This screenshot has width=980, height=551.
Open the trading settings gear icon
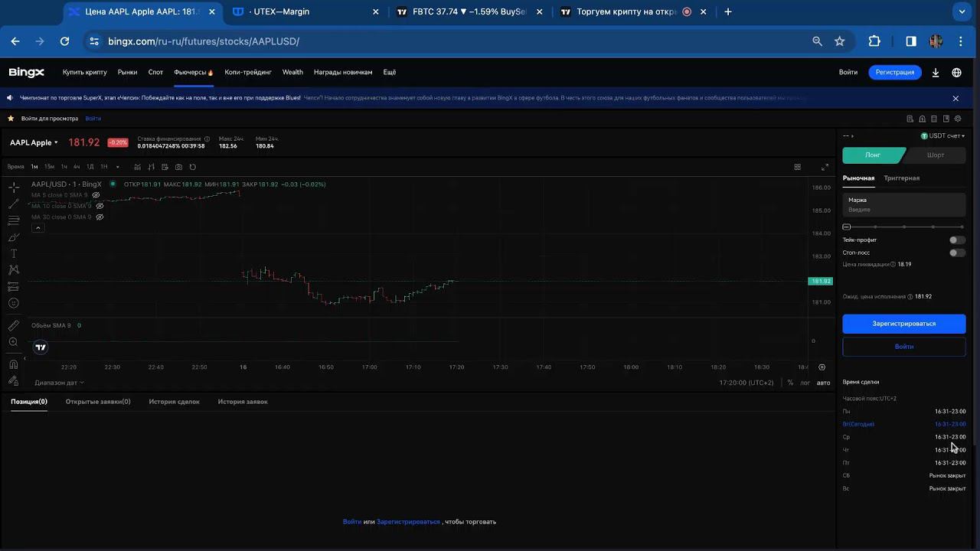pyautogui.click(x=958, y=119)
